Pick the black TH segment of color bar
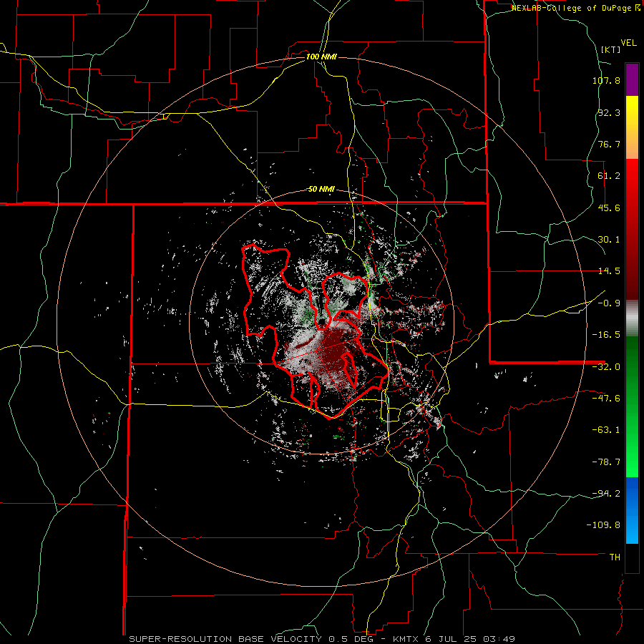The height and width of the screenshot is (644, 644). coord(632,557)
